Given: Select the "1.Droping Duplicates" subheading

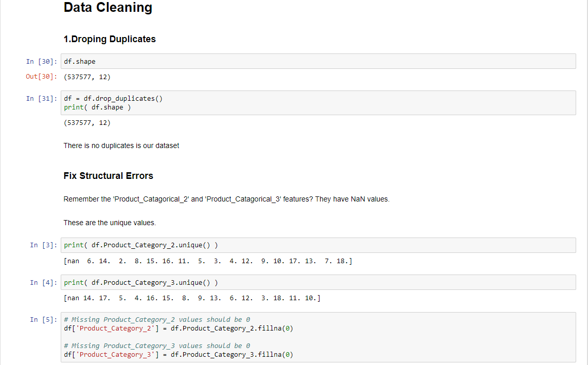Looking at the screenshot, I should 110,39.
